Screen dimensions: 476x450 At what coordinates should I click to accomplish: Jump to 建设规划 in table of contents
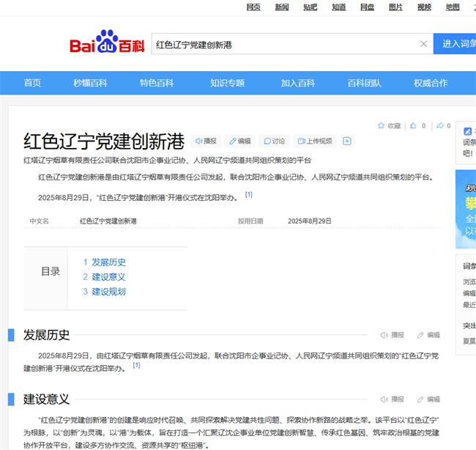tap(108, 292)
